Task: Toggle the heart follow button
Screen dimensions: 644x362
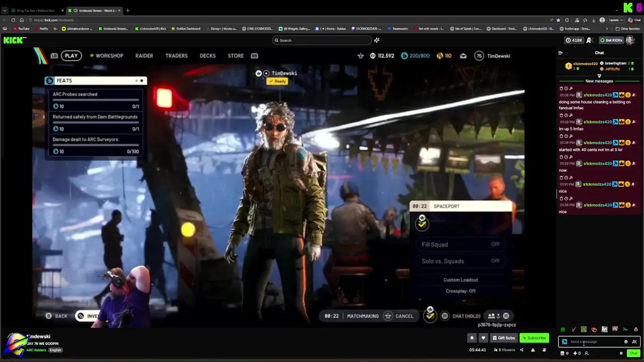Action: [x=483, y=338]
